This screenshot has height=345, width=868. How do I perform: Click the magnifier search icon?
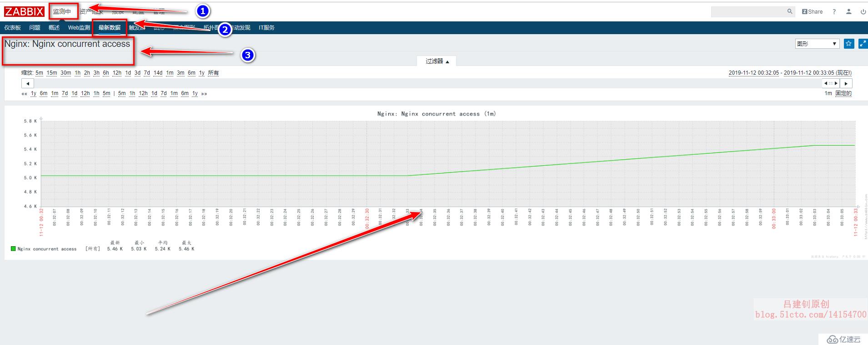point(790,11)
